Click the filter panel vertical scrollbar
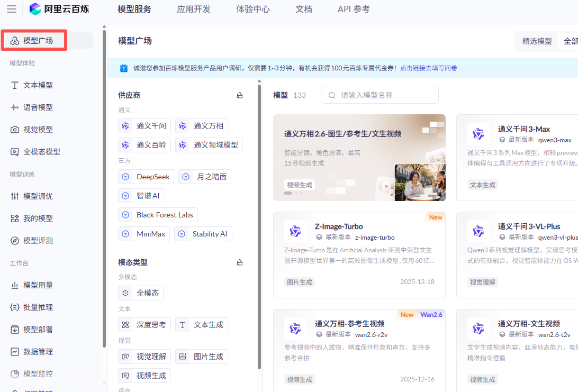Screen dimensions: 578x392 tap(259, 226)
